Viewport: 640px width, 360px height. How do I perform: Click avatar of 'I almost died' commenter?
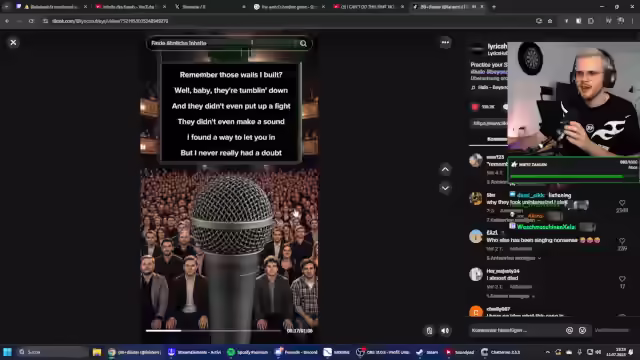[x=476, y=274]
